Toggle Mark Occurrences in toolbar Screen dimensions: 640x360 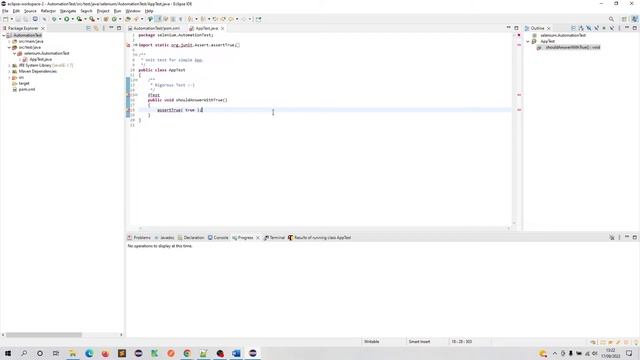[x=159, y=19]
